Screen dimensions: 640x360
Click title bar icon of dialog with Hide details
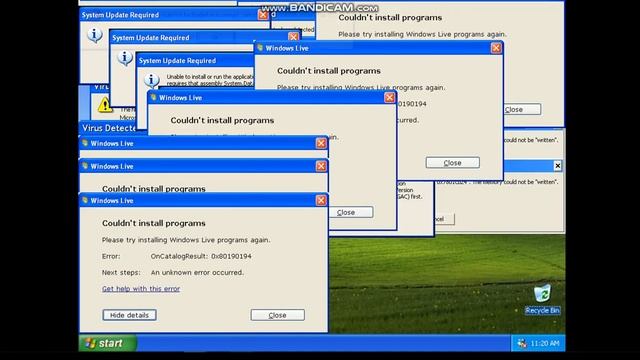pyautogui.click(x=85, y=200)
